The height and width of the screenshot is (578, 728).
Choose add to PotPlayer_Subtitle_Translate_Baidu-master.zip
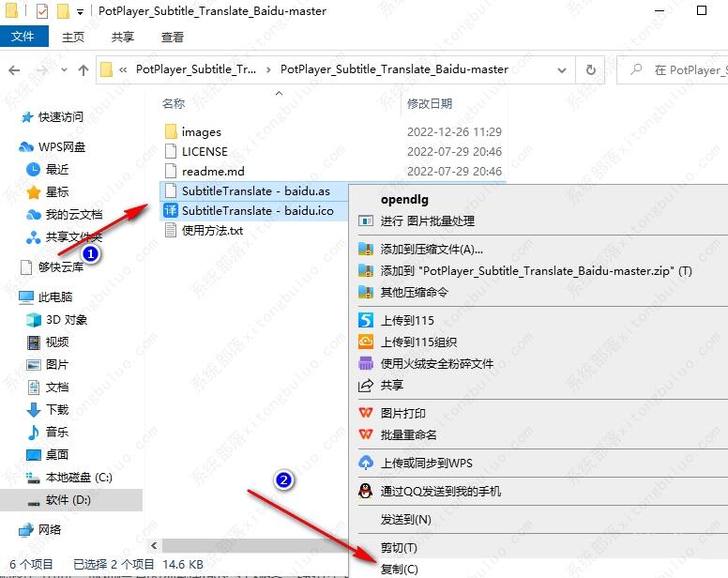[537, 270]
